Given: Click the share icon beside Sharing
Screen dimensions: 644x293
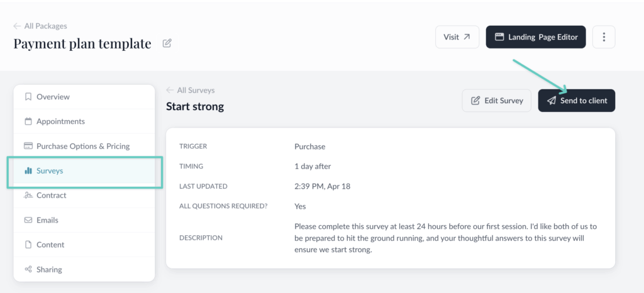Looking at the screenshot, I should (28, 269).
